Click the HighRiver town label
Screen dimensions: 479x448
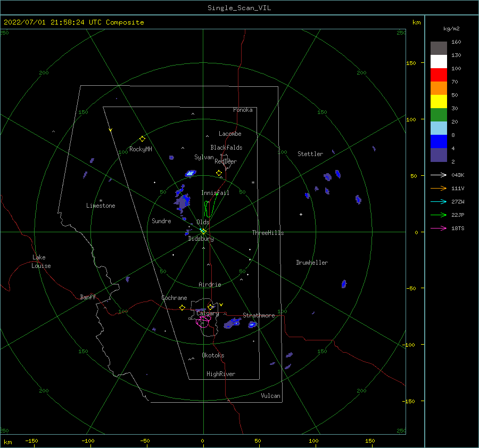[x=221, y=374]
